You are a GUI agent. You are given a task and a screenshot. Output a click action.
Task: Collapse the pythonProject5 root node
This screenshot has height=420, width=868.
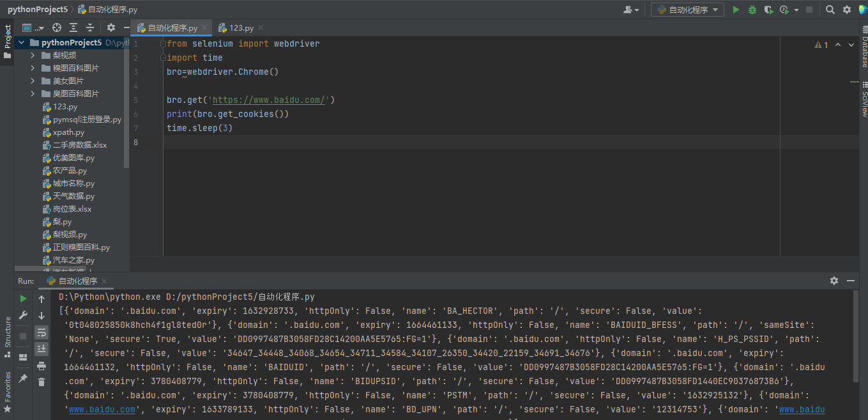22,43
